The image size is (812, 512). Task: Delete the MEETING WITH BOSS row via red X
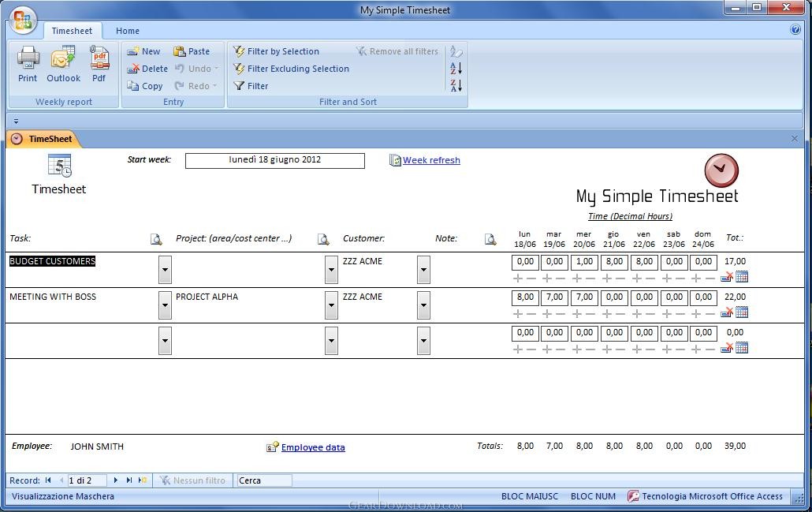(x=727, y=312)
